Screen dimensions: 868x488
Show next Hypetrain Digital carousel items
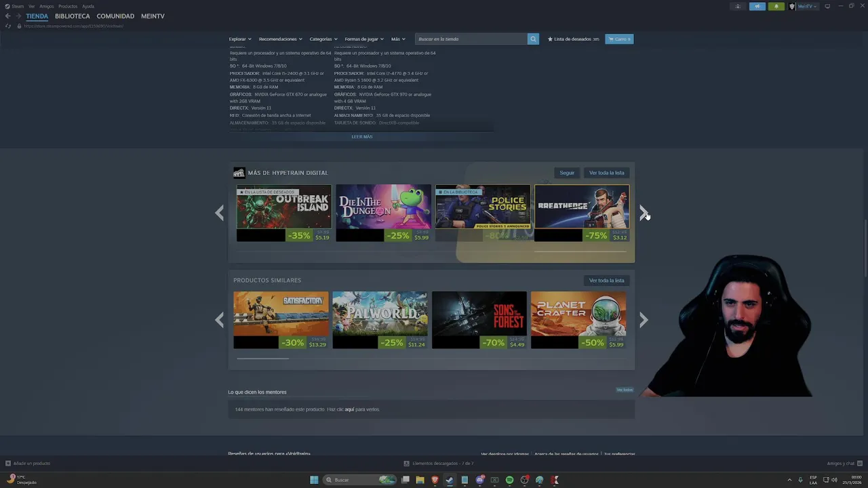click(x=644, y=213)
